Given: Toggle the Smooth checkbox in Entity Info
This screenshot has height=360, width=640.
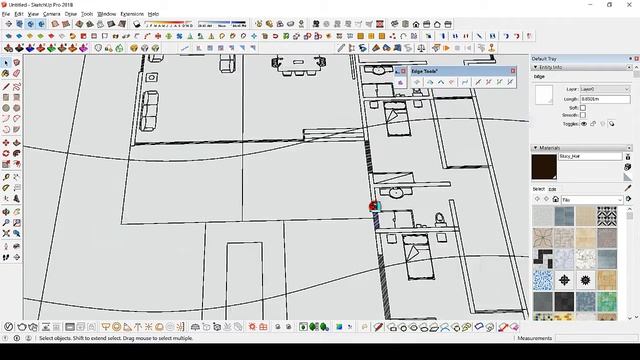Looking at the screenshot, I should (x=583, y=116).
